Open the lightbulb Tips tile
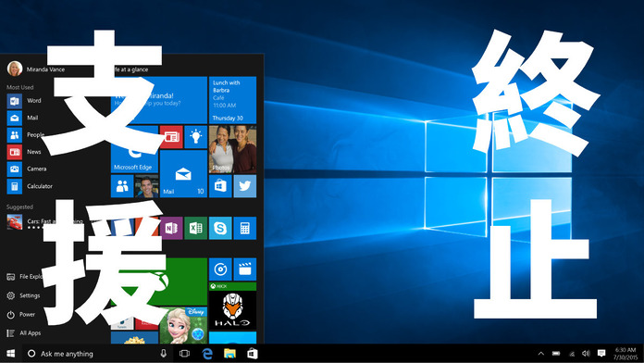Viewport: 644px width, 363px height. [x=195, y=137]
